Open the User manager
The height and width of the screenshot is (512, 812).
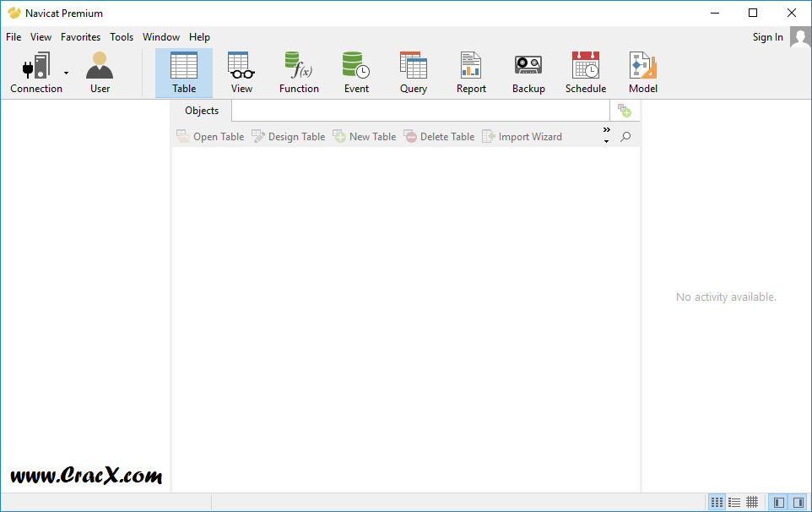tap(100, 73)
